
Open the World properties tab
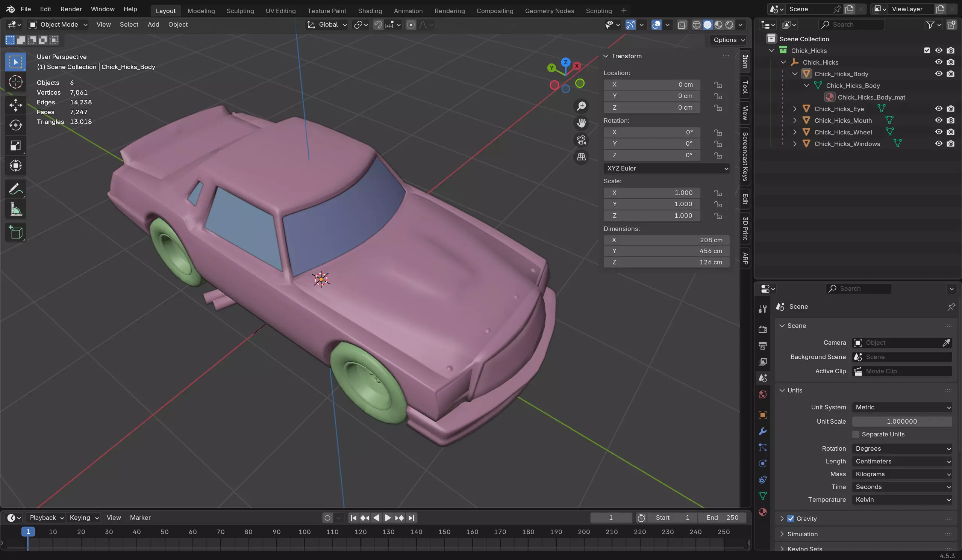click(763, 394)
